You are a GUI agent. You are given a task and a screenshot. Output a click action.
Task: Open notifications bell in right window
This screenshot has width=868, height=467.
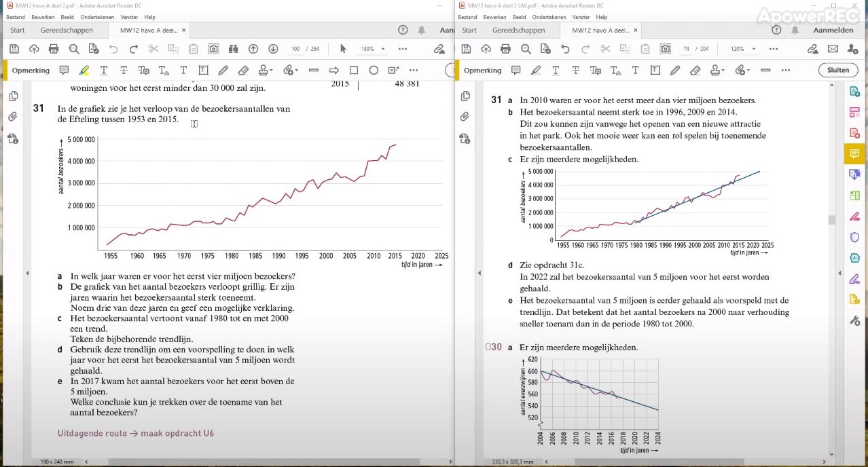click(795, 30)
